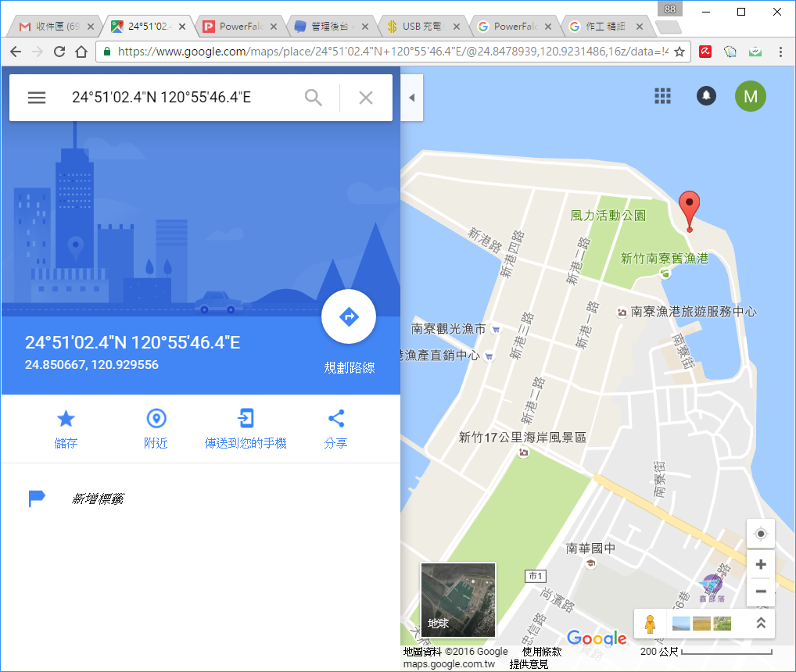Viewport: 796px width, 672px height.
Task: Open the Google Maps hamburger menu
Action: (x=37, y=98)
